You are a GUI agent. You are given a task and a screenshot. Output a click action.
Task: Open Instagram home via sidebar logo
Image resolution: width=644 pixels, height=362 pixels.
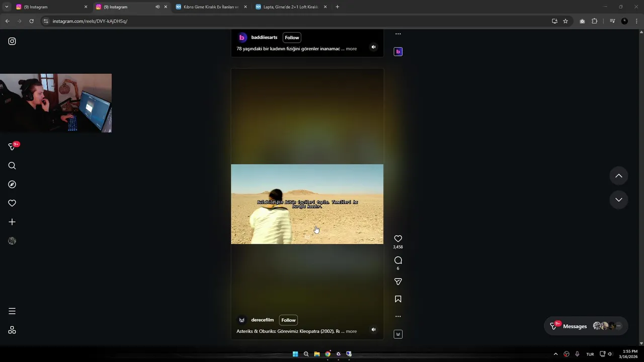click(12, 41)
